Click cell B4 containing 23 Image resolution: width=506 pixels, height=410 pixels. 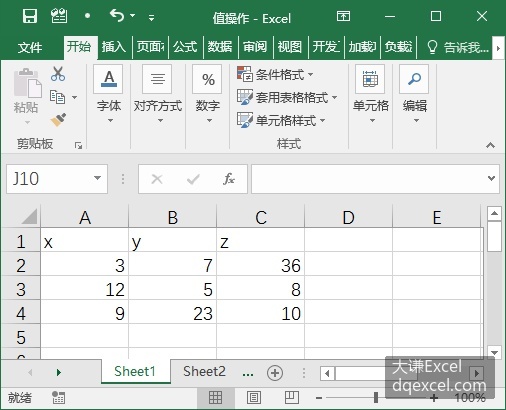[x=173, y=313]
